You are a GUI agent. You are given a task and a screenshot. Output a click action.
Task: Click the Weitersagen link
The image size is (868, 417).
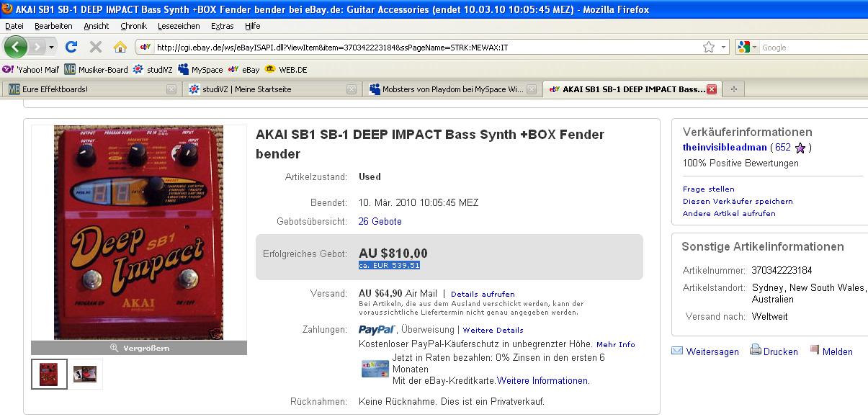pos(712,351)
